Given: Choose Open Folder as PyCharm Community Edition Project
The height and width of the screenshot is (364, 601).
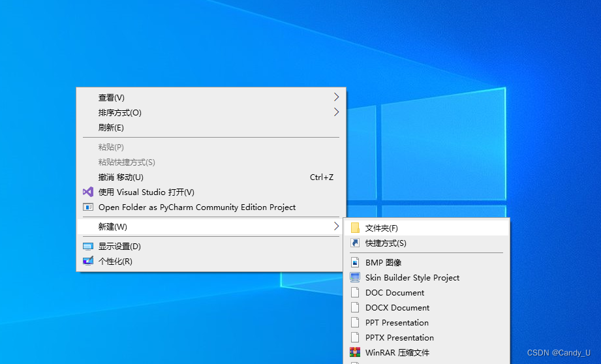Looking at the screenshot, I should click(x=211, y=207).
